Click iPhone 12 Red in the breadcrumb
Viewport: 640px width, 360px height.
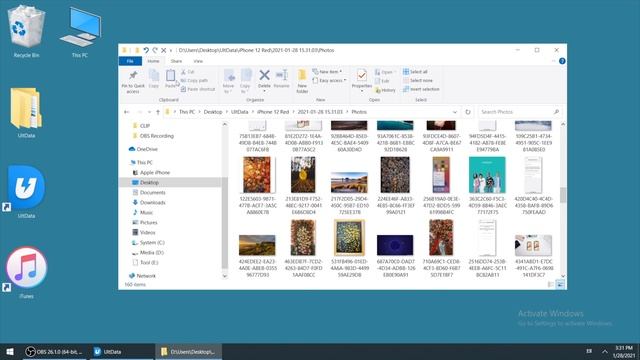[x=273, y=112]
